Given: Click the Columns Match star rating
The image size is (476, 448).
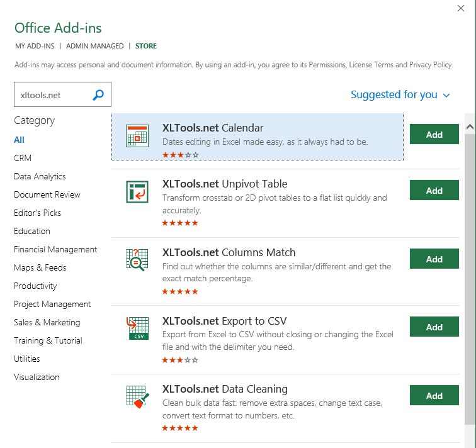Looking at the screenshot, I should pos(180,291).
